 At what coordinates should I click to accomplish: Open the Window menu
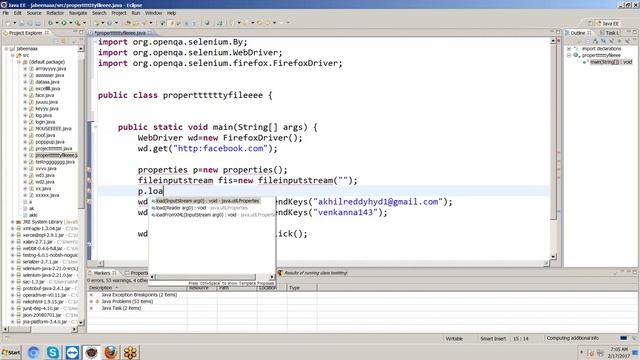click(153, 13)
